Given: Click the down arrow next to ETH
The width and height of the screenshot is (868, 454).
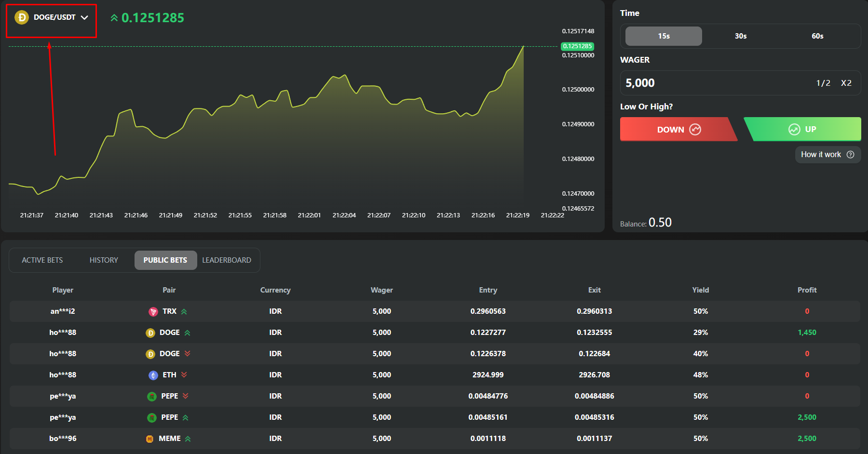Looking at the screenshot, I should [184, 375].
